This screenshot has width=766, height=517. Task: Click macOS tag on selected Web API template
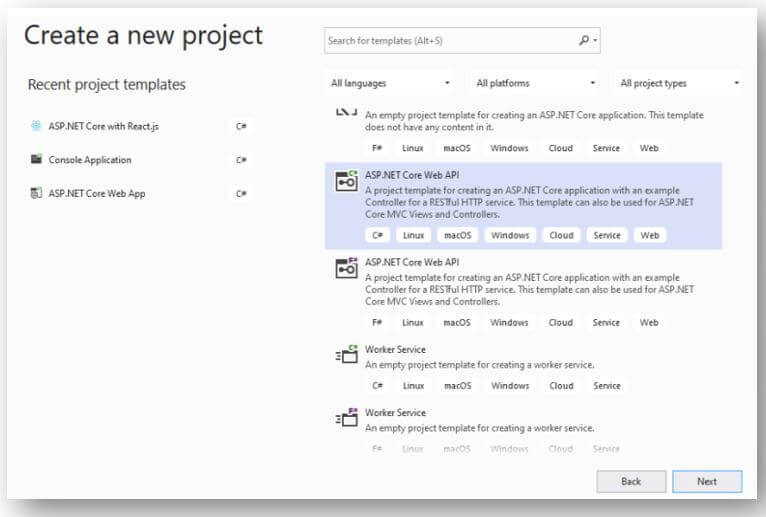pyautogui.click(x=457, y=235)
